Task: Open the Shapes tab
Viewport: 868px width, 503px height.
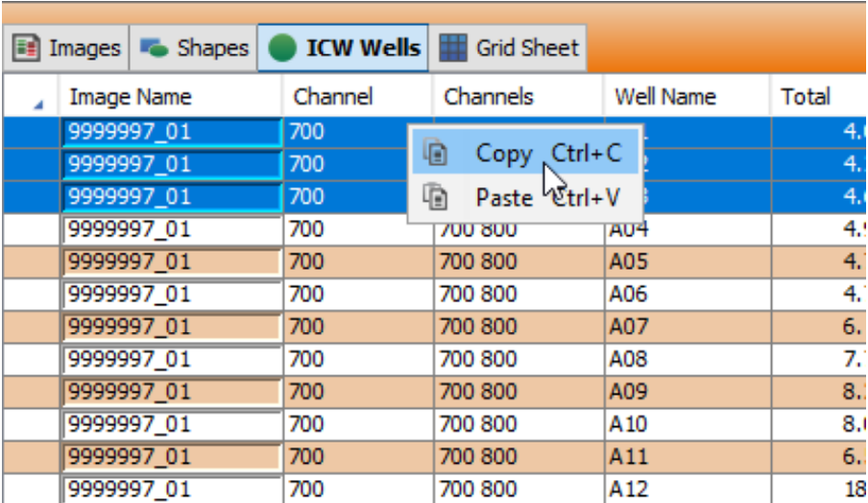Action: tap(194, 48)
